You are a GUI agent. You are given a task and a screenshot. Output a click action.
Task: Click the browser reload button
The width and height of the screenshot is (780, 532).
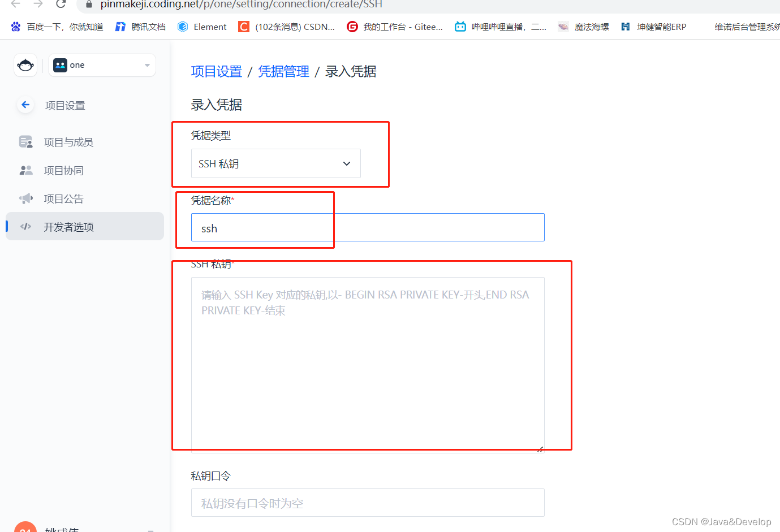pyautogui.click(x=61, y=4)
